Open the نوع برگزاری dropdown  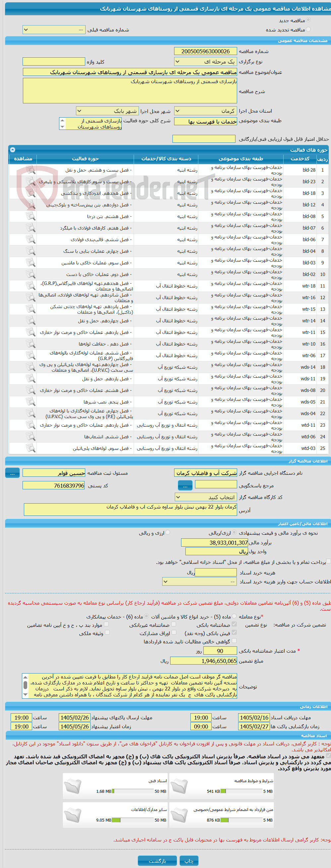click(x=206, y=62)
